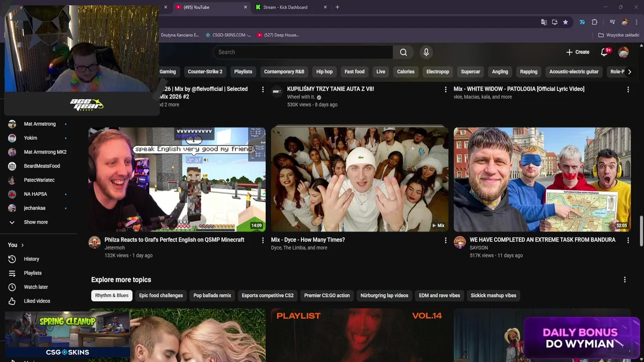Open the 7TV extension icon
Viewport: 644px width, 362px height.
(582, 22)
